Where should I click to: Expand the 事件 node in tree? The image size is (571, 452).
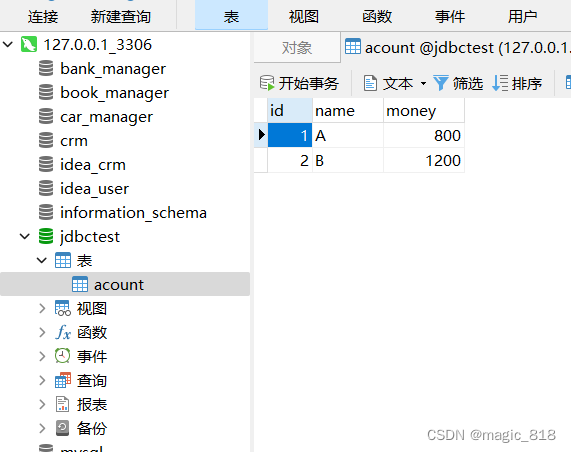(x=42, y=356)
